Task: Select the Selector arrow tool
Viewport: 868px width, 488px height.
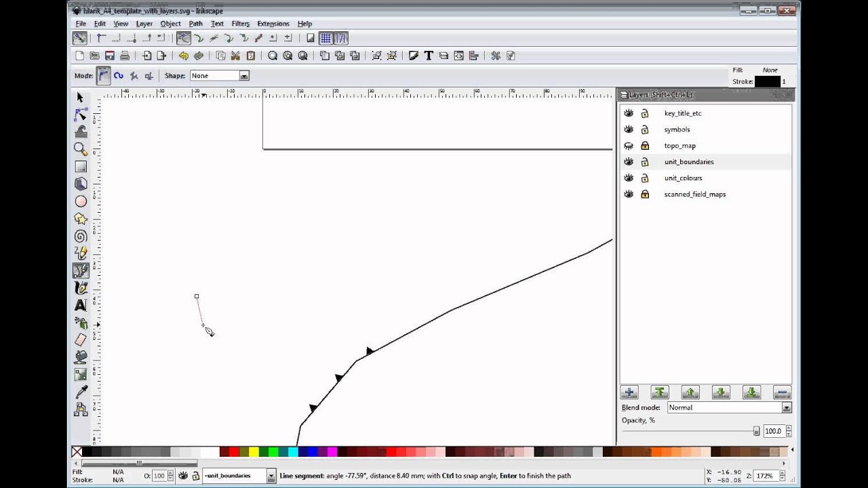Action: click(81, 98)
